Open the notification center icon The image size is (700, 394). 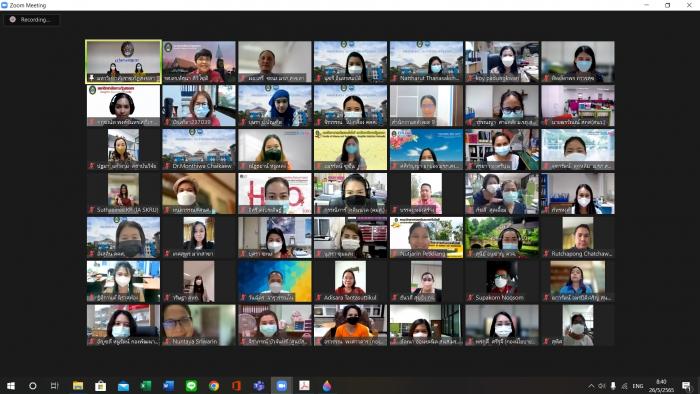(x=687, y=386)
